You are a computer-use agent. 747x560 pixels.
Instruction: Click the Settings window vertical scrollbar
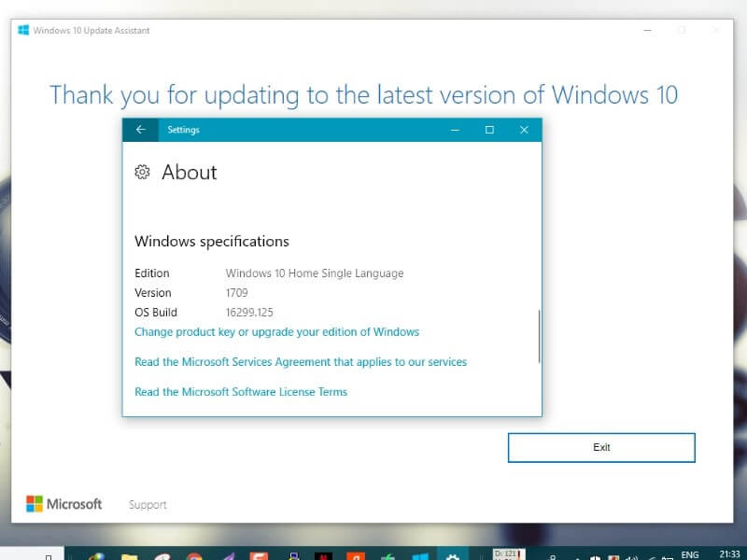pos(540,336)
